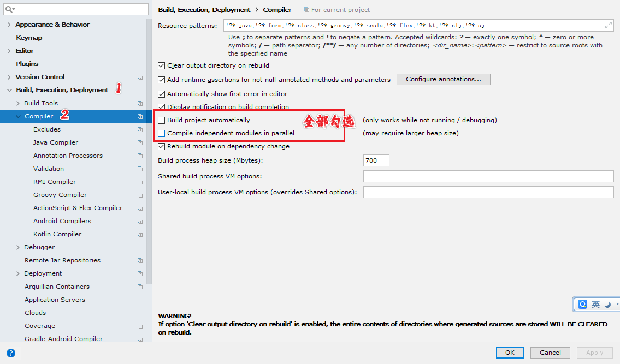Click the search magnifier icon in settings
This screenshot has width=620, height=364.
point(9,9)
